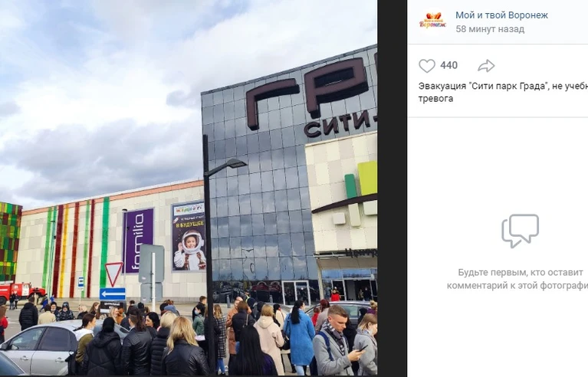Advance via the dark strip beside the photo

[x=392, y=188]
